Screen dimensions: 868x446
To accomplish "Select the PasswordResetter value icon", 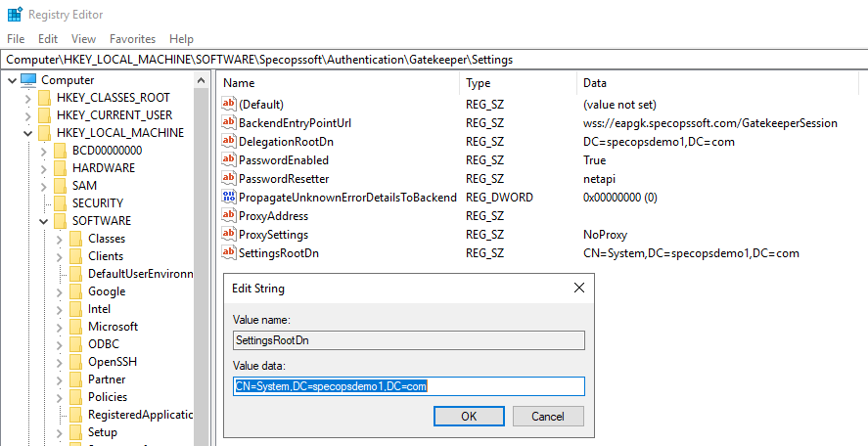I will pyautogui.click(x=229, y=179).
